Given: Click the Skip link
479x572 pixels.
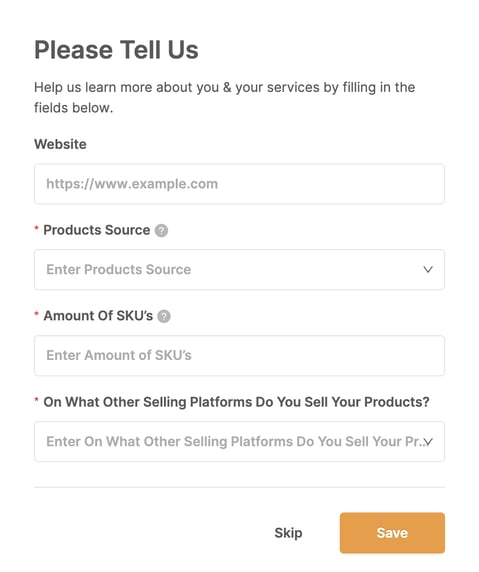Looking at the screenshot, I should coord(288,533).
